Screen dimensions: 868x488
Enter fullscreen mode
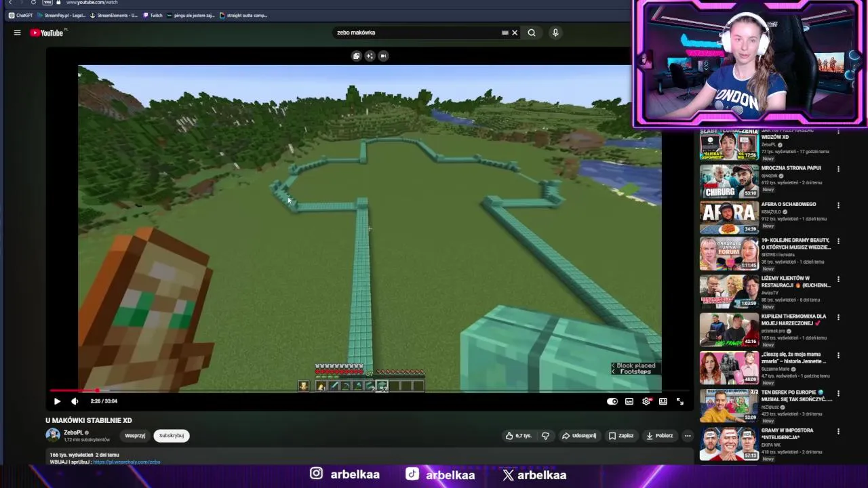pyautogui.click(x=679, y=401)
